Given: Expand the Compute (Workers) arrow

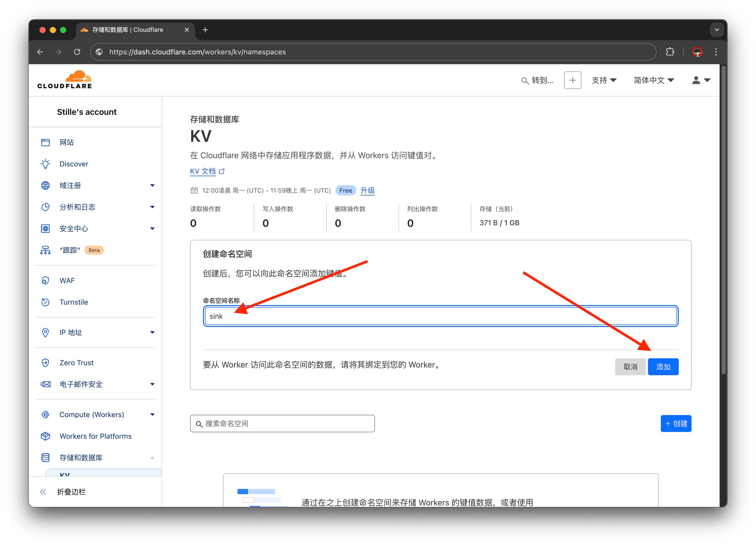Looking at the screenshot, I should [152, 415].
